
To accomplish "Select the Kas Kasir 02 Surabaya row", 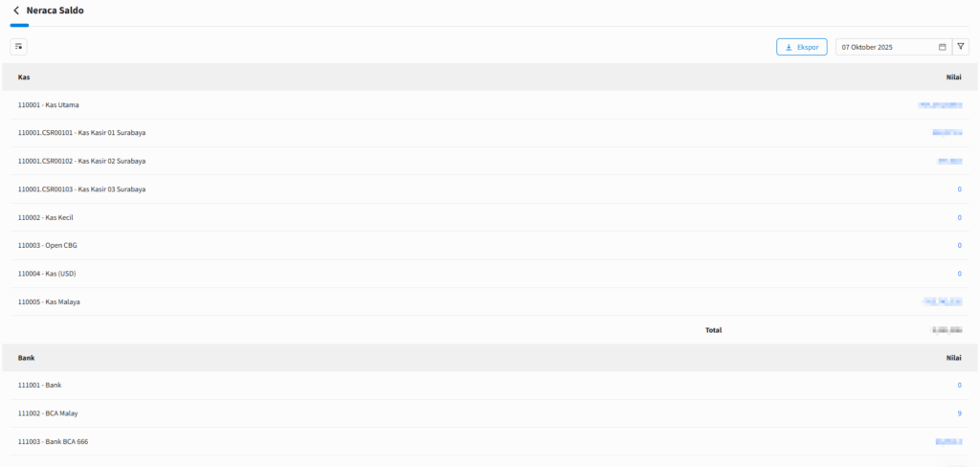I will point(81,161).
